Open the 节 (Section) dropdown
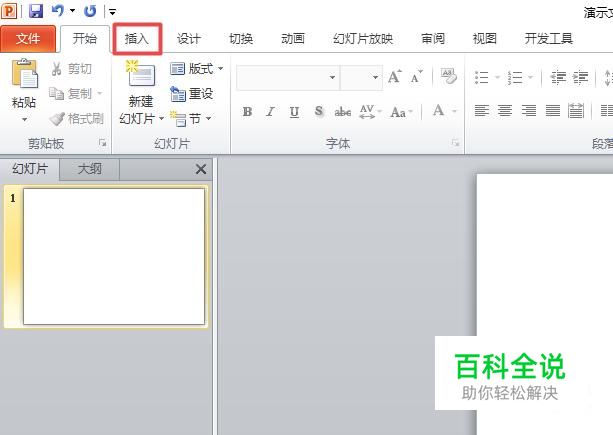 point(190,118)
